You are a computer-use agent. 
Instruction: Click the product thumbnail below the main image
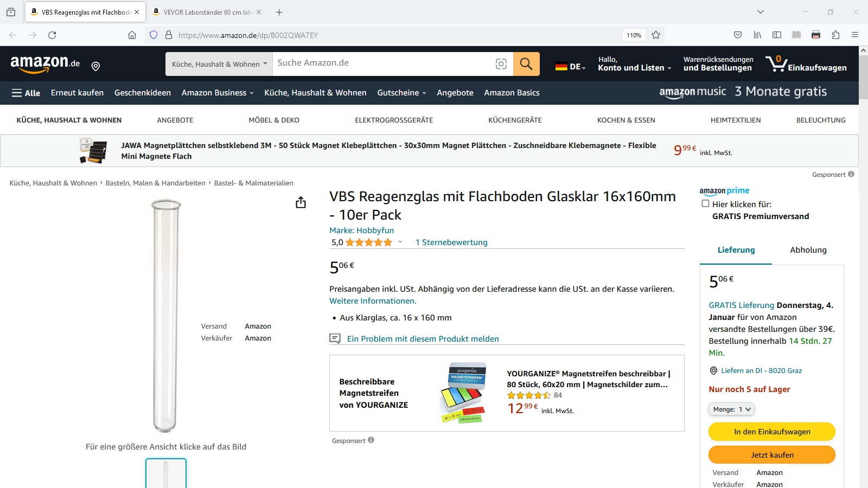(166, 473)
